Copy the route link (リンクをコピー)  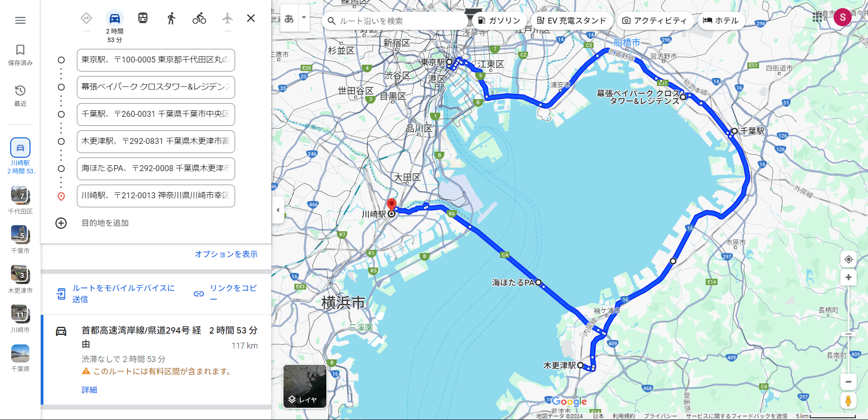point(226,293)
